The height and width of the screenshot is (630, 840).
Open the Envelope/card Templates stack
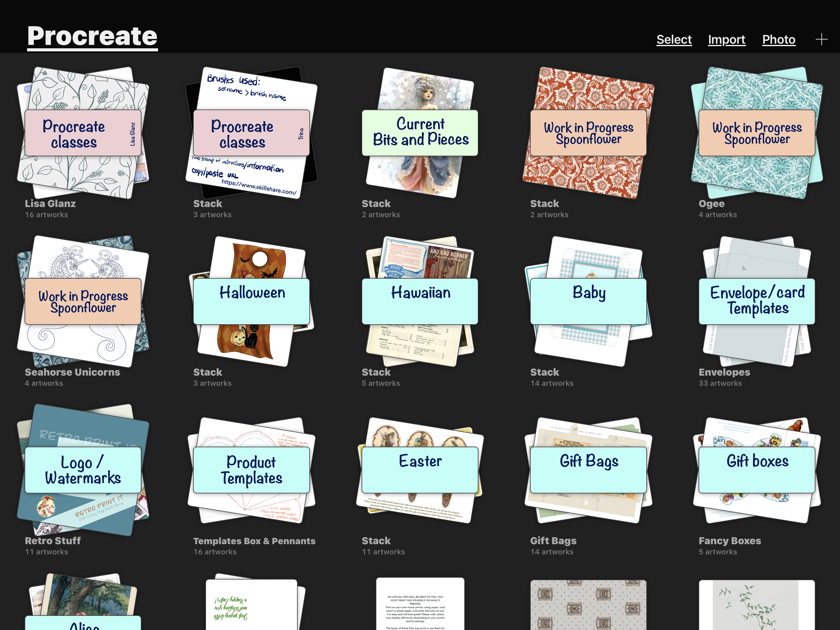(757, 301)
